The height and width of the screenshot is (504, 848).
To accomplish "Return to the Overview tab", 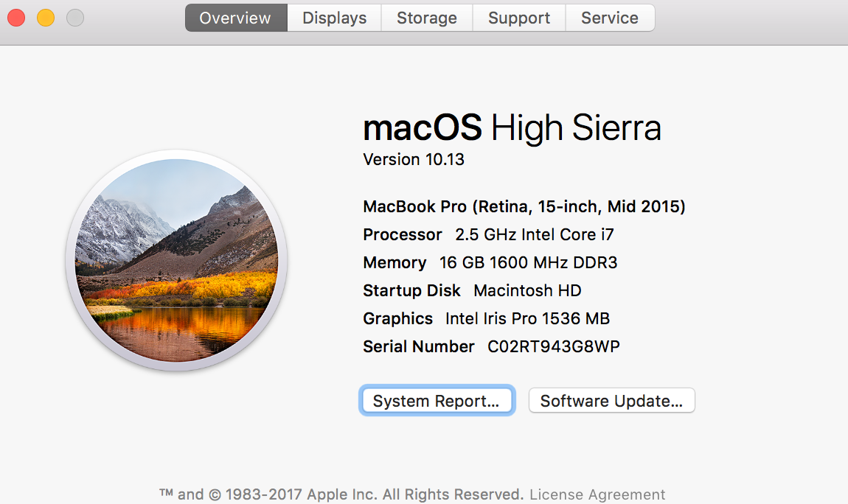I will [235, 18].
